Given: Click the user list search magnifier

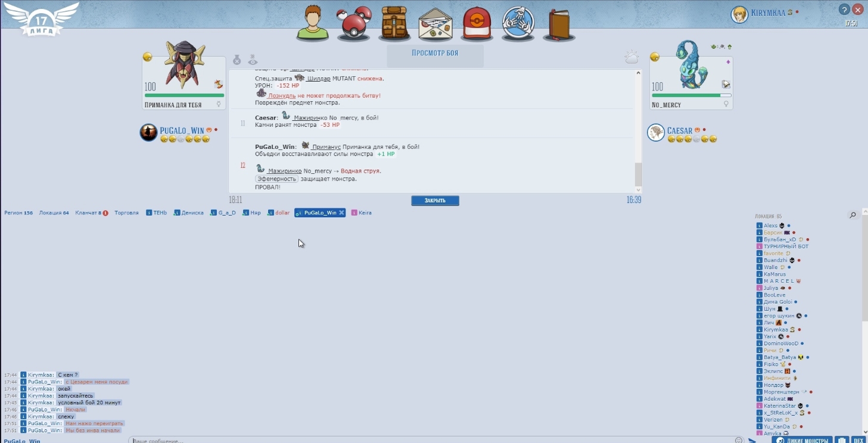Looking at the screenshot, I should tap(853, 216).
